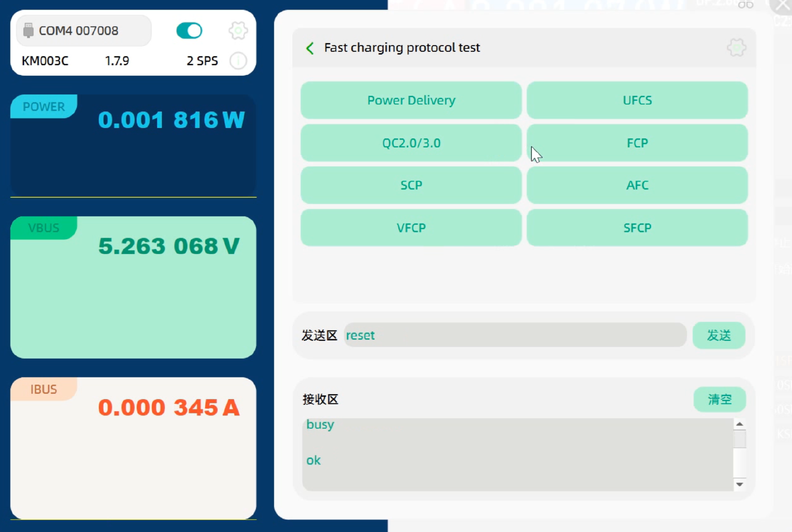Viewport: 792px width, 532px height.
Task: Open the COM4 007008 port selector
Action: (x=84, y=31)
